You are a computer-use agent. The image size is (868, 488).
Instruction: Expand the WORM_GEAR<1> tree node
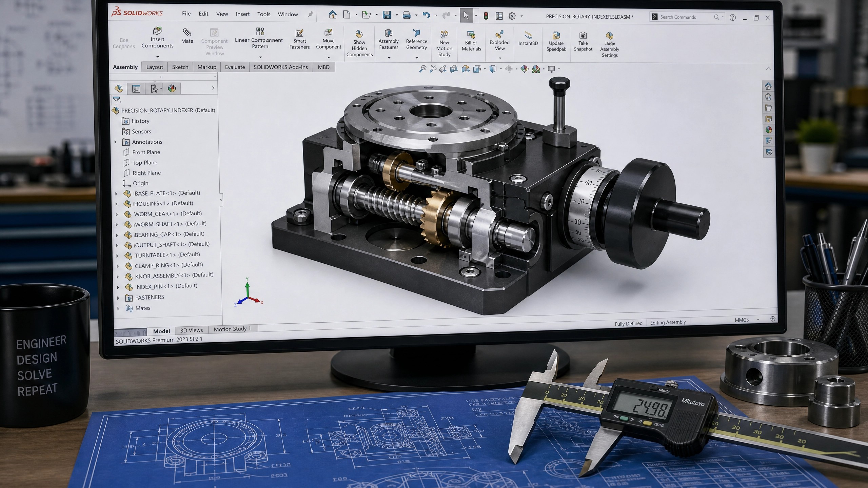pyautogui.click(x=117, y=214)
